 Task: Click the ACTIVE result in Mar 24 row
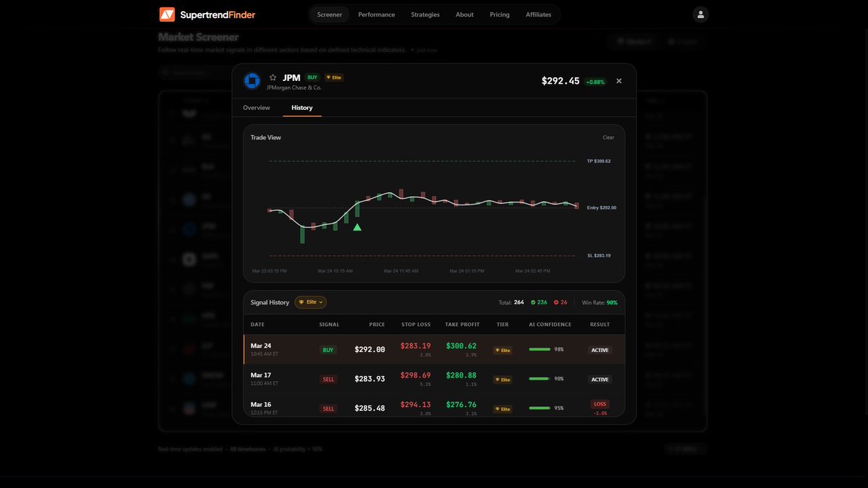coord(600,350)
